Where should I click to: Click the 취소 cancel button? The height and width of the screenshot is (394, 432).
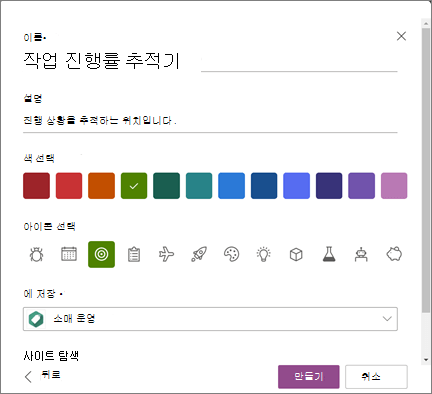376,377
